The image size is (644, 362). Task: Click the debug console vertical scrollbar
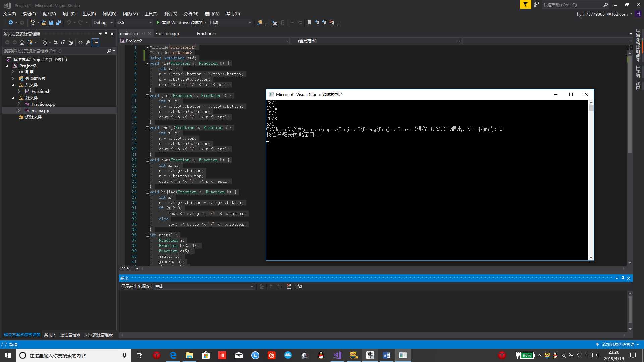point(591,180)
